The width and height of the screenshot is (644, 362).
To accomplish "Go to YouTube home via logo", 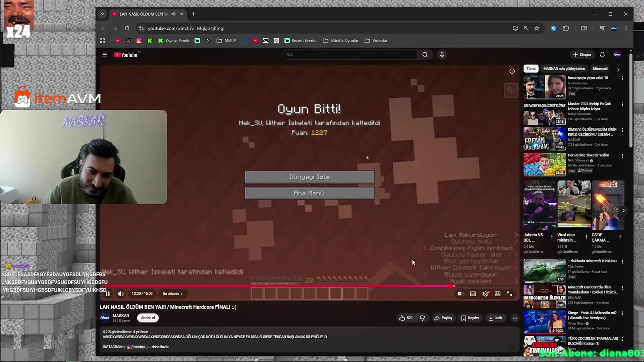I will click(126, 55).
